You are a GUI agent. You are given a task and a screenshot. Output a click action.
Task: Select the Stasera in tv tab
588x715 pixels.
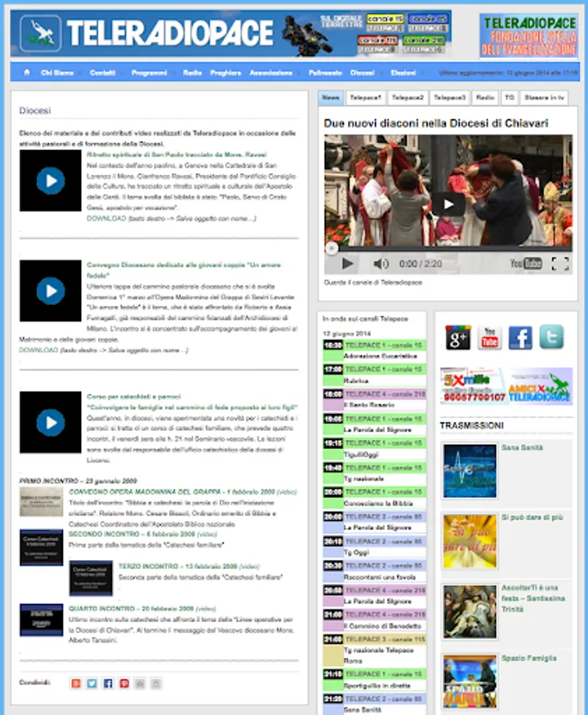click(545, 98)
